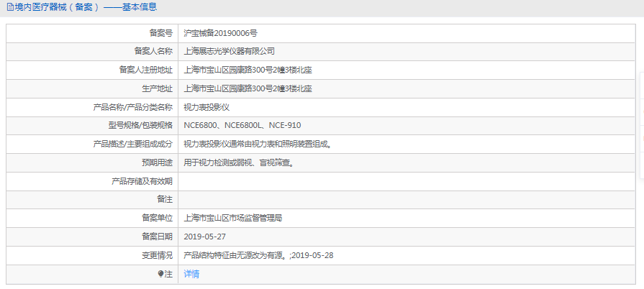Click the 产品存储及有效期 label
The height and width of the screenshot is (289, 644).
142,181
